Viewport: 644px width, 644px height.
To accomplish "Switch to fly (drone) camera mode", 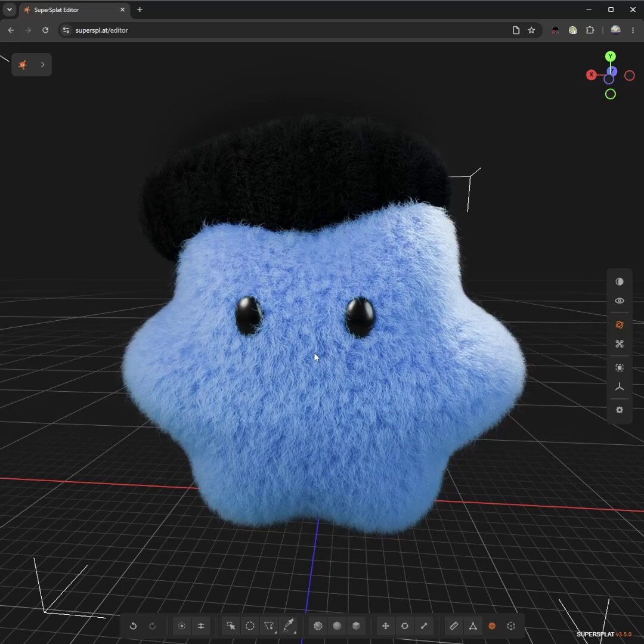I will click(620, 344).
